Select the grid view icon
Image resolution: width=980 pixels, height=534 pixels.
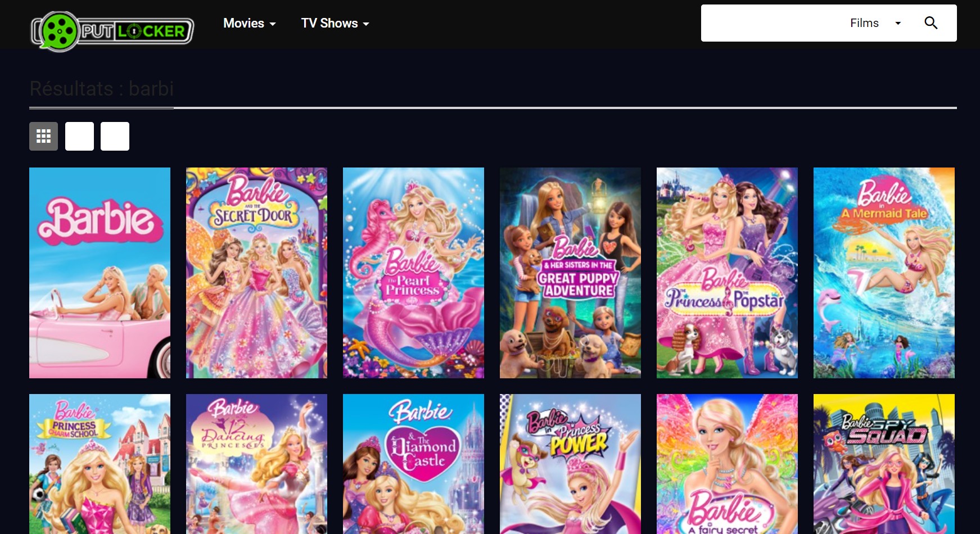coord(43,136)
